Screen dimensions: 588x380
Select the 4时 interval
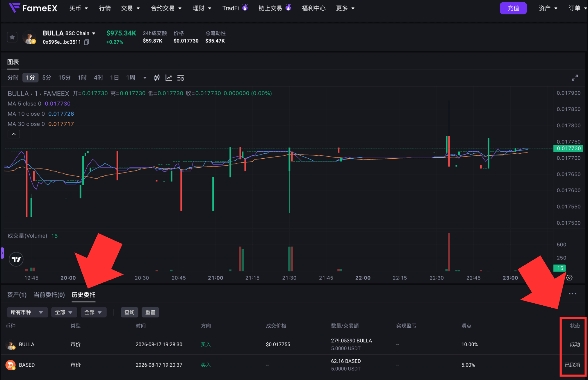(98, 78)
